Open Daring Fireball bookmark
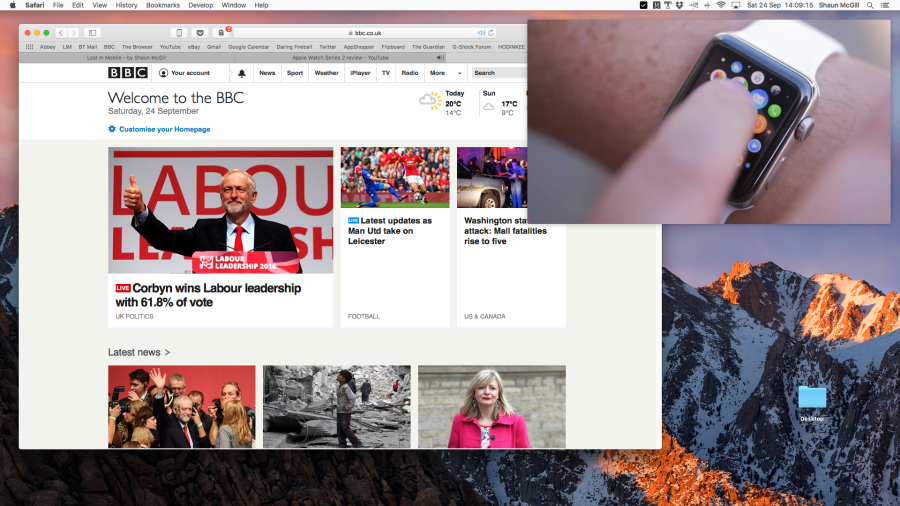This screenshot has width=900, height=506. coord(294,47)
